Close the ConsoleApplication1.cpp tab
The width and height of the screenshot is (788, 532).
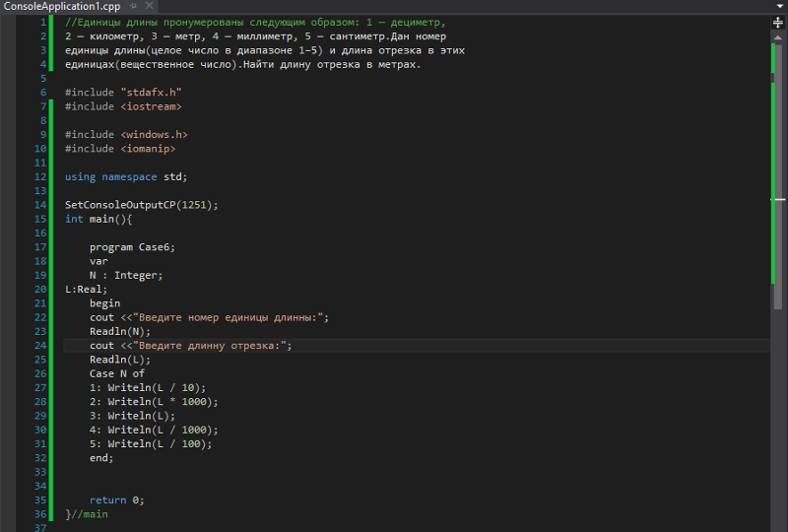coord(150,6)
